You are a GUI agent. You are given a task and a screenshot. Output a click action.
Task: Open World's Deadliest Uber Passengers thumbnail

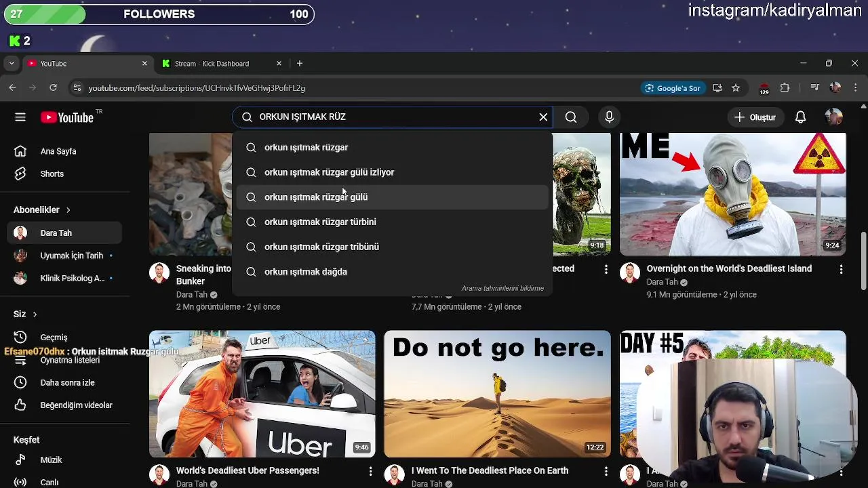[262, 394]
